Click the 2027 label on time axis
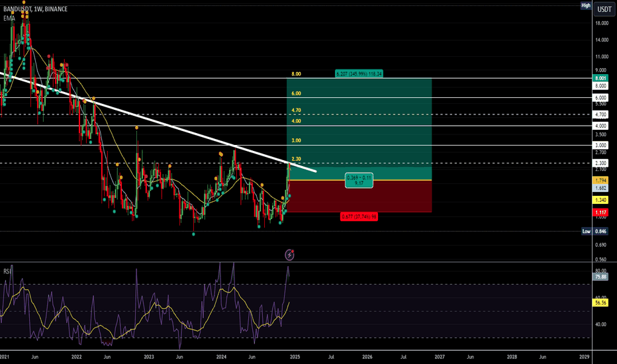Image resolution: width=617 pixels, height=364 pixels. (x=440, y=357)
